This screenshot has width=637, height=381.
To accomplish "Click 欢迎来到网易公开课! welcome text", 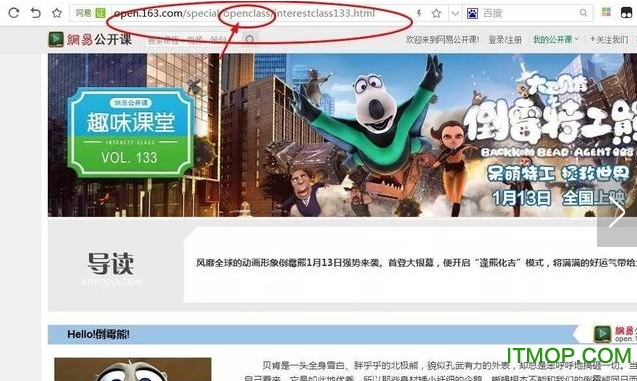I will [442, 40].
